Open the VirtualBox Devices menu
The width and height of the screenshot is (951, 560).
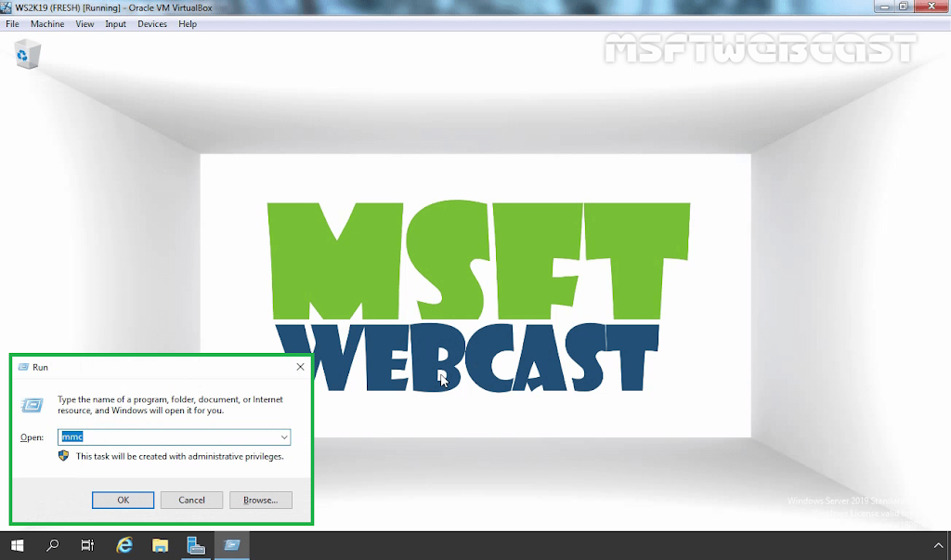point(152,23)
